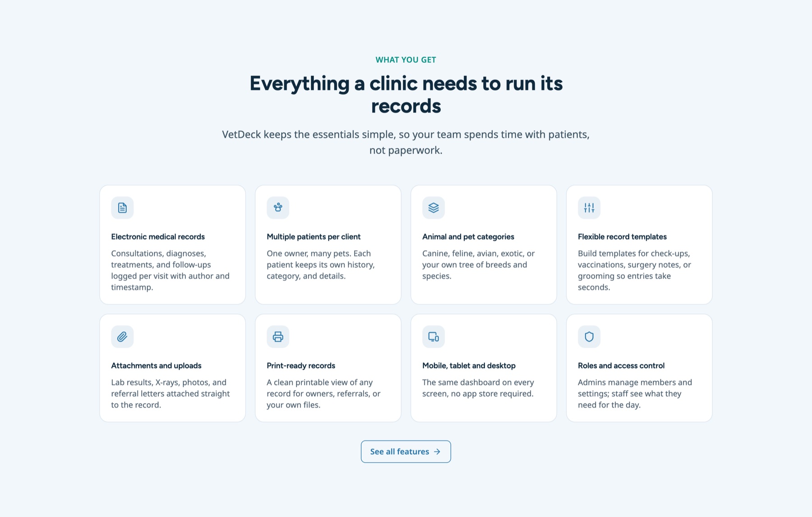Select the Mobile, tablet and desktop title
The image size is (812, 517).
469,366
